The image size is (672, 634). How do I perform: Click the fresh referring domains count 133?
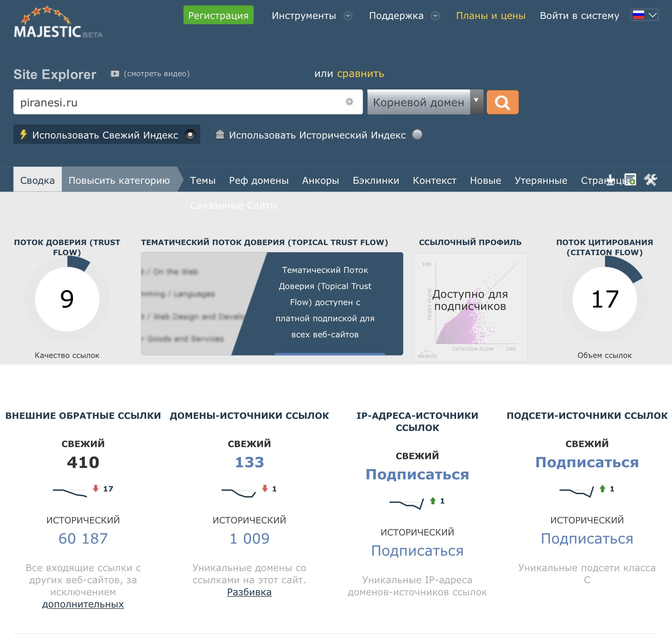tap(249, 462)
